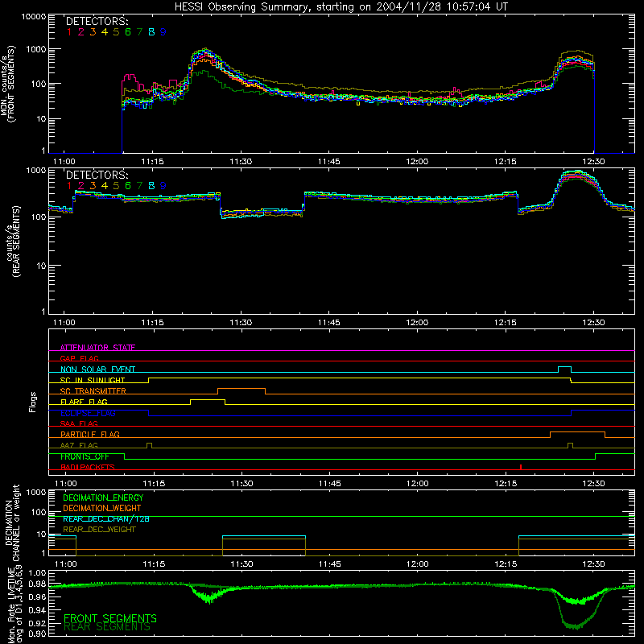Click the REAR_DEC_WEIGHT legend label
Screen dimensions: 644x644
[x=99, y=530]
